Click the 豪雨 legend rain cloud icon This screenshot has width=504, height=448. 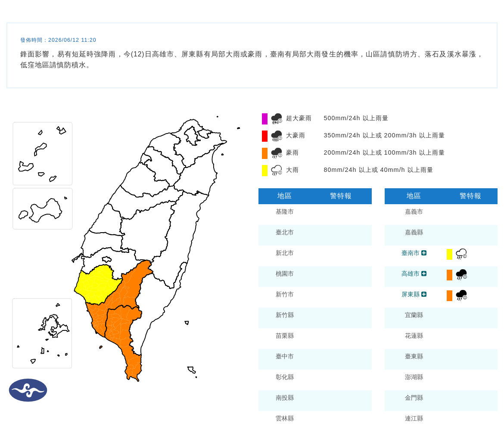point(277,153)
